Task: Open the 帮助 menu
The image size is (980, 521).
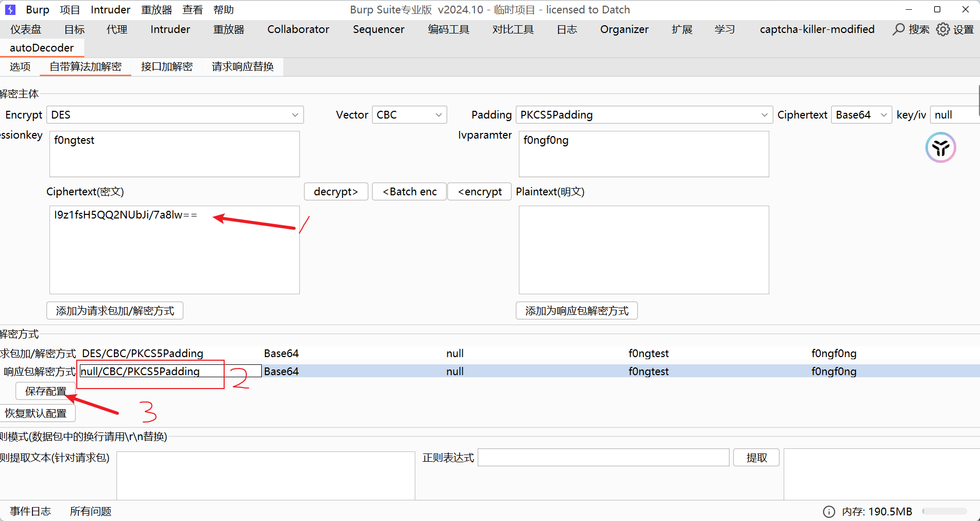Action: [224, 10]
